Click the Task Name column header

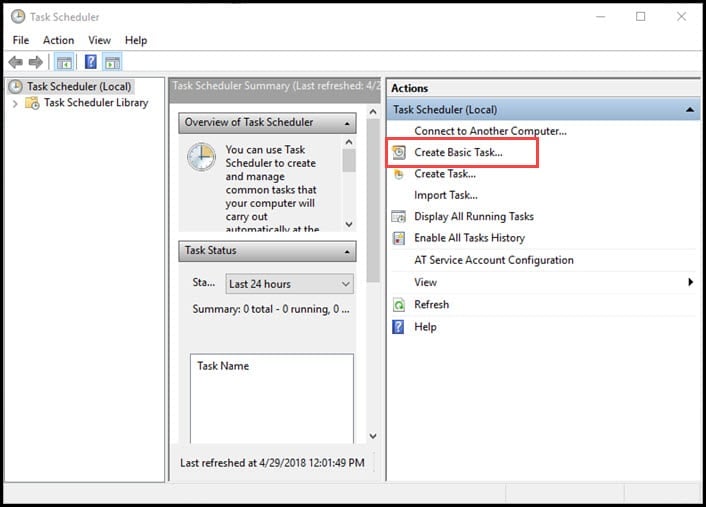click(223, 366)
